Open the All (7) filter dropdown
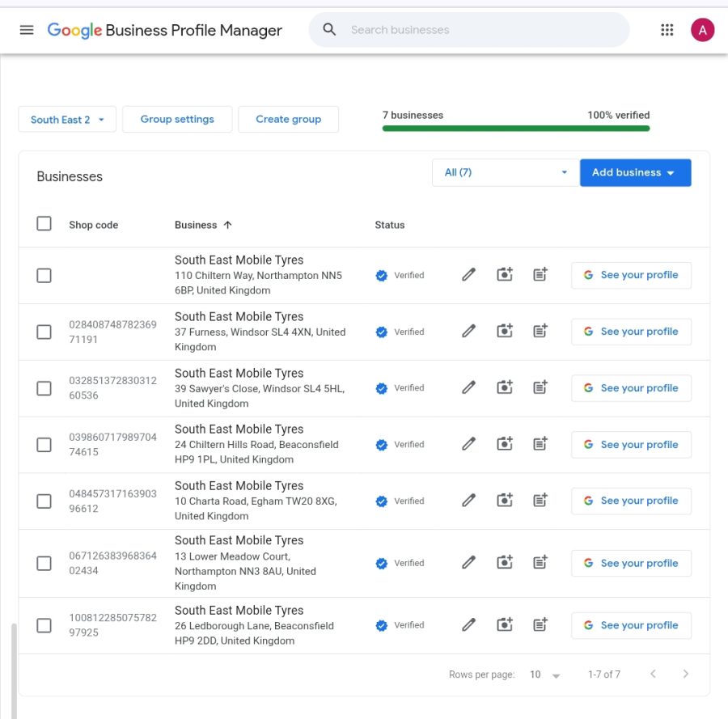 [506, 172]
